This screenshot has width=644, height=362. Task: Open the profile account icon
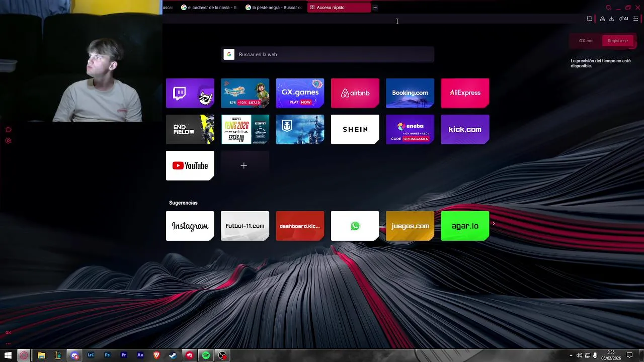coord(602,19)
